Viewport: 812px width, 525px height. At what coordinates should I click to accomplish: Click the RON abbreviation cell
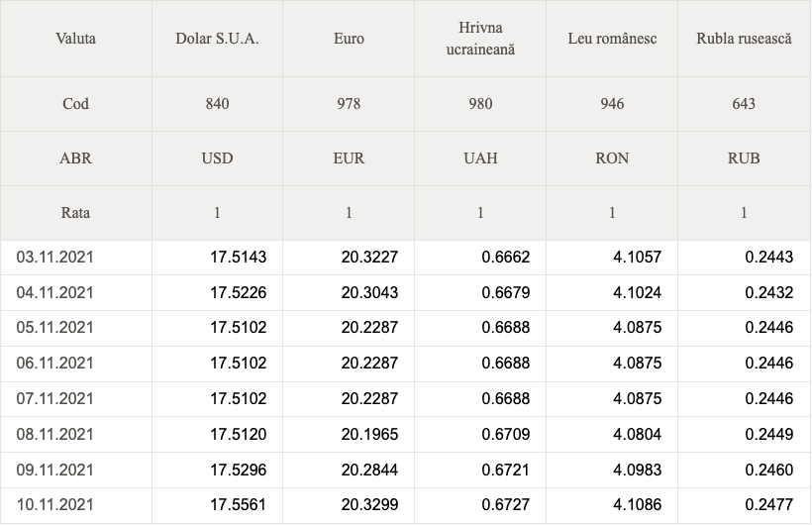[612, 158]
